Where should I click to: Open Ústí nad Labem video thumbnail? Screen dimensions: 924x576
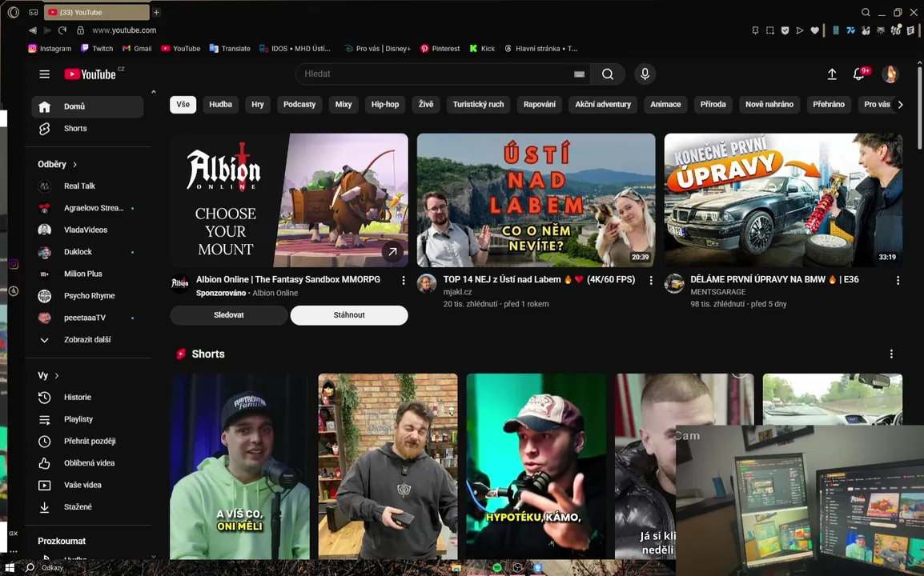coord(536,200)
